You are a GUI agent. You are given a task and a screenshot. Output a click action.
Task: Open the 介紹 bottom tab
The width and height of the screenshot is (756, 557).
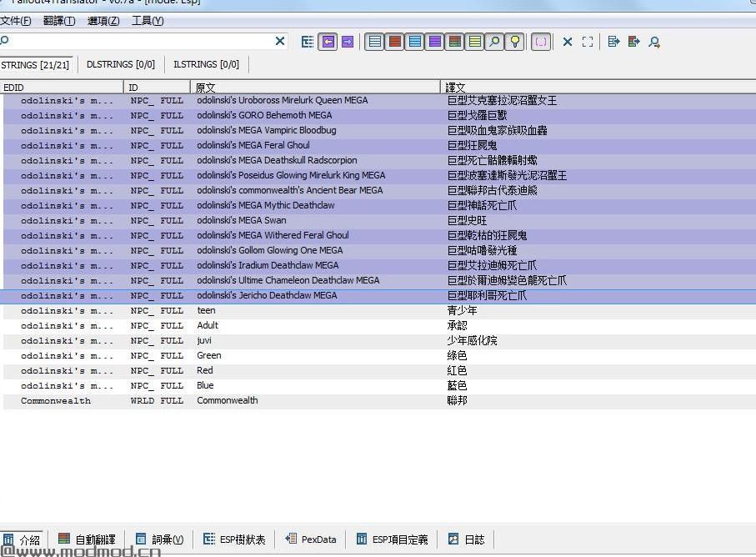(x=21, y=539)
